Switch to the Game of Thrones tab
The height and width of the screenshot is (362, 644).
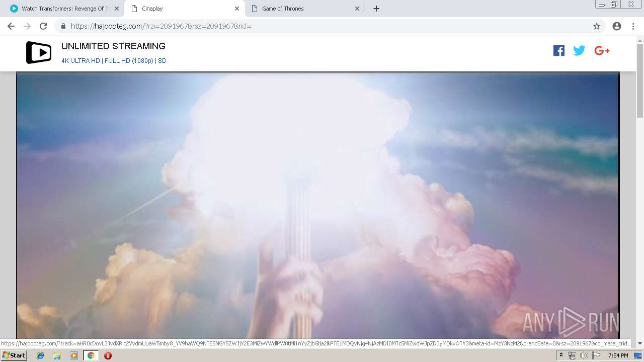click(x=305, y=9)
